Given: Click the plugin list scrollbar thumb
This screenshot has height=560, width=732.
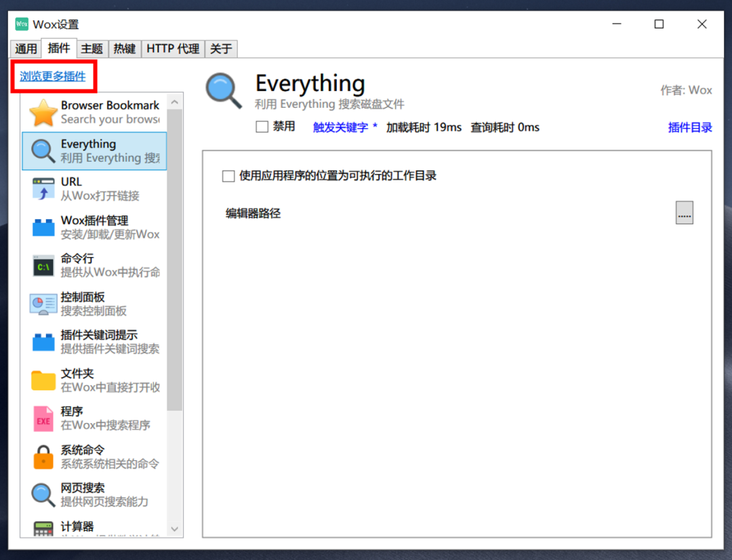Looking at the screenshot, I should (x=175, y=260).
